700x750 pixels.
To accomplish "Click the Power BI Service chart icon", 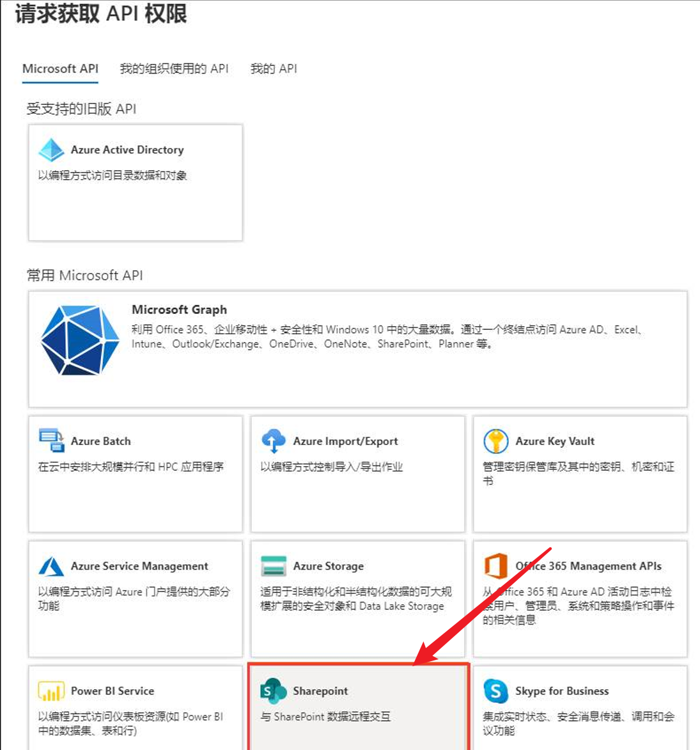I will (51, 691).
